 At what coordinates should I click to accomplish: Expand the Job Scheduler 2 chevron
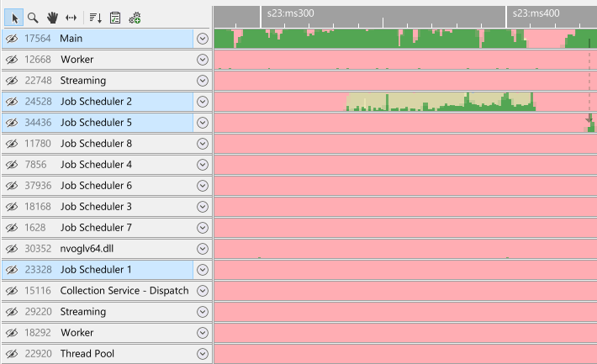[x=203, y=102]
